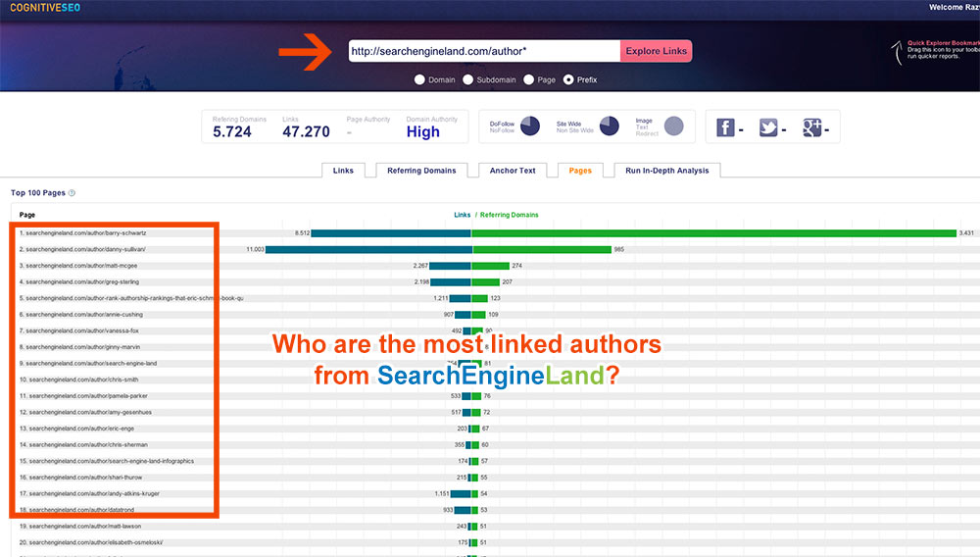Open the author/search-engine-land page link
Screen dimensions: 980x557
click(x=91, y=363)
